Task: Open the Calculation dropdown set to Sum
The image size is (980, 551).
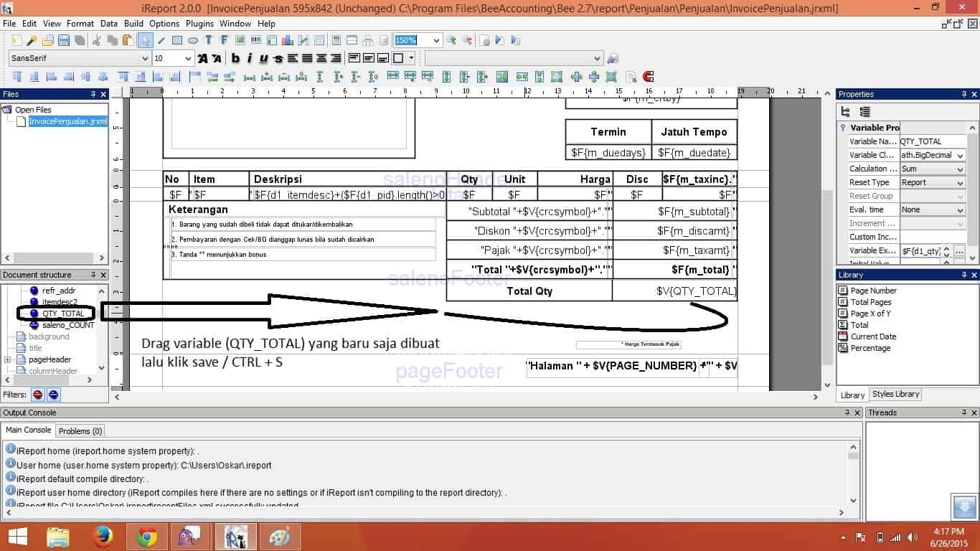Action: [959, 168]
